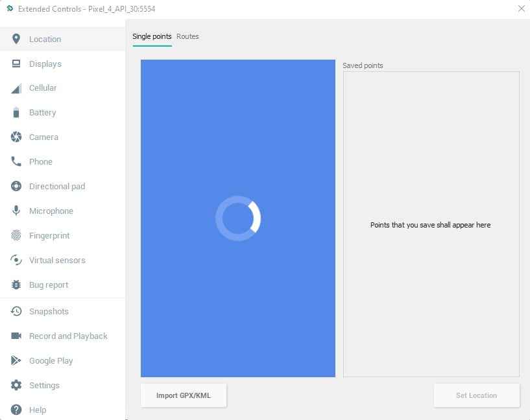Open the Displays section label
The image size is (530, 420).
[45, 64]
